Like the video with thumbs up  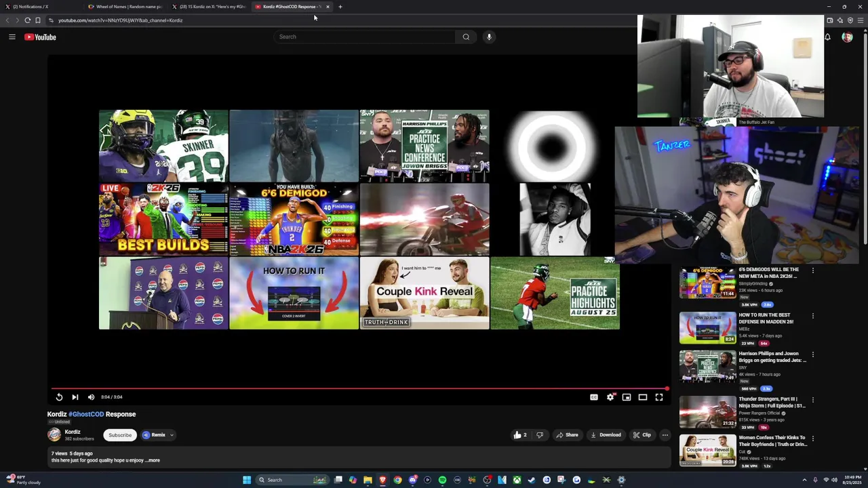[519, 435]
